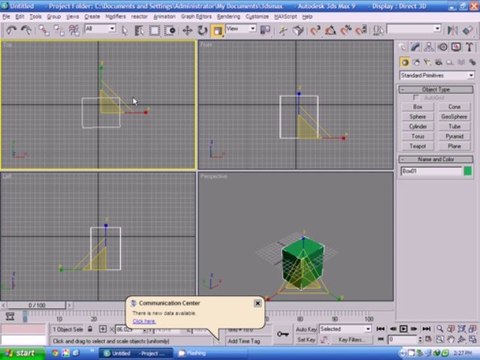
Task: Click the Teapot primitive button
Action: coord(418,146)
